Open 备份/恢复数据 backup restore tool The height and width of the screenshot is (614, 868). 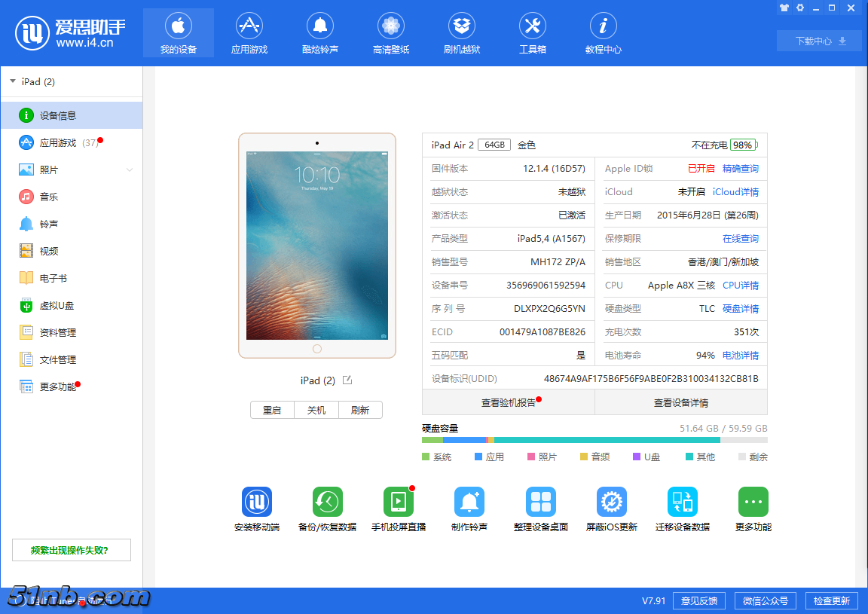(x=328, y=502)
